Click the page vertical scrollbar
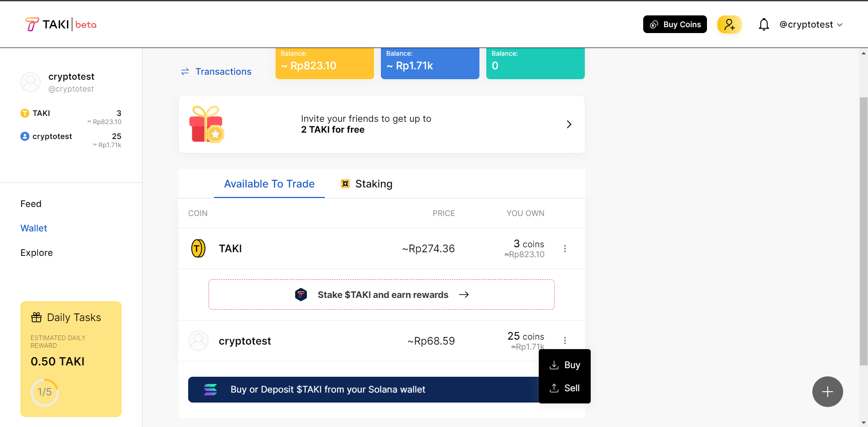868x427 pixels. [863, 231]
